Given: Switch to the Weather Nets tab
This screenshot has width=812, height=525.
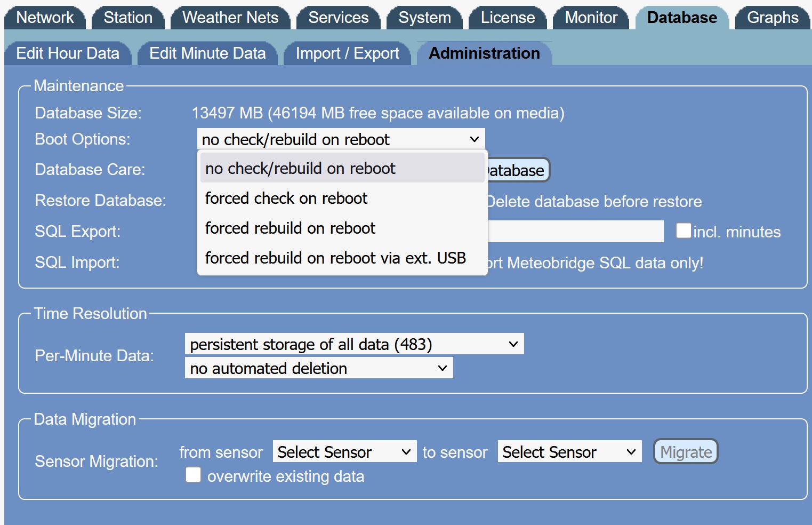Looking at the screenshot, I should coord(230,17).
